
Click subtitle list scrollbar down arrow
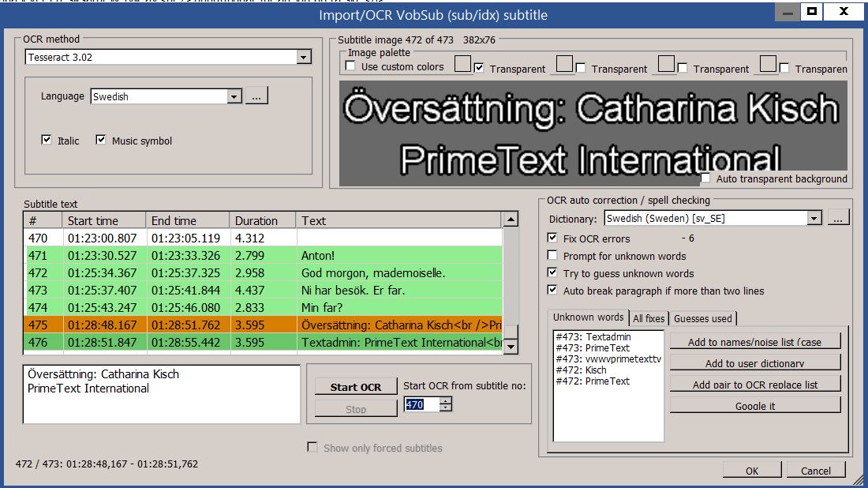click(x=511, y=347)
